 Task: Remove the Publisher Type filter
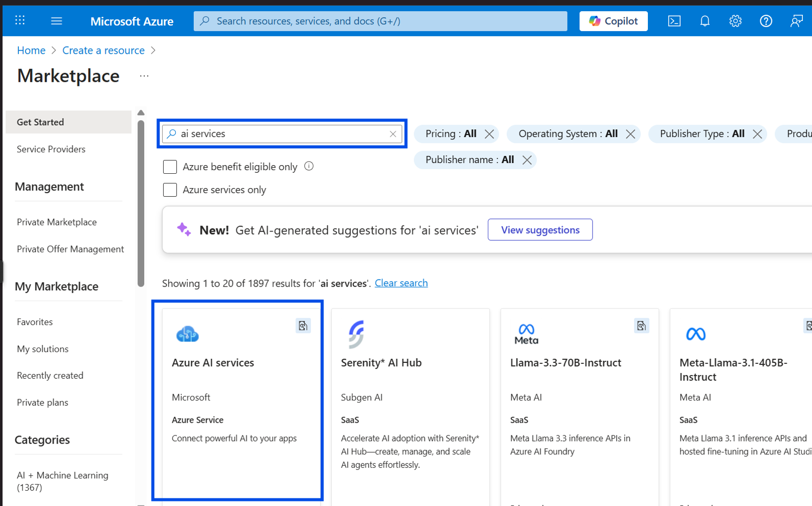(x=757, y=134)
